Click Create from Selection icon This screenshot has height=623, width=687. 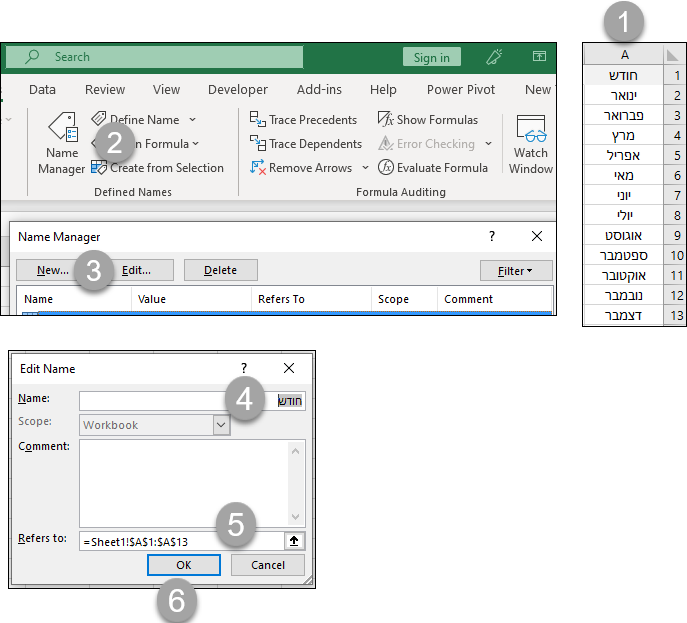click(x=98, y=168)
